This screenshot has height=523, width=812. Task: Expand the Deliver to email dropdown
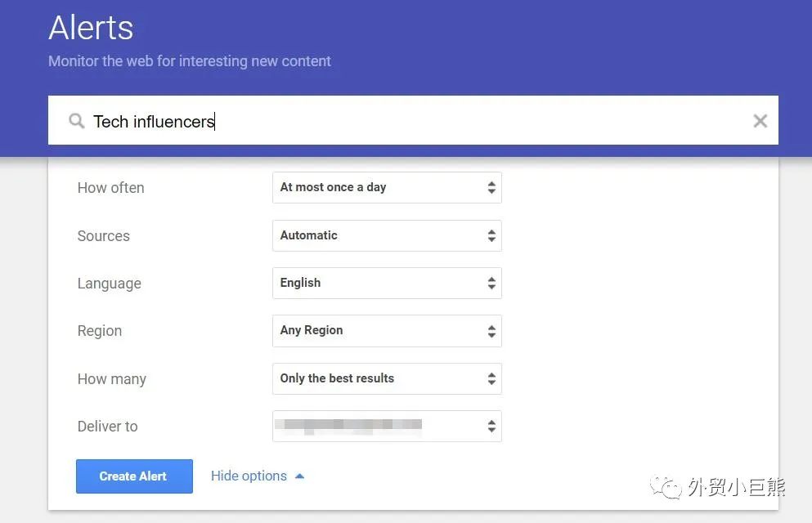(386, 426)
